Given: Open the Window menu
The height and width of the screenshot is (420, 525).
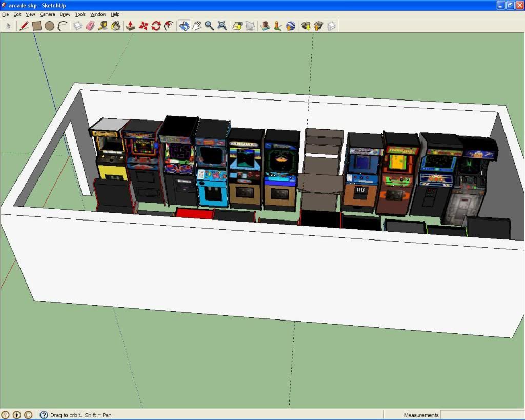Looking at the screenshot, I should tap(97, 14).
